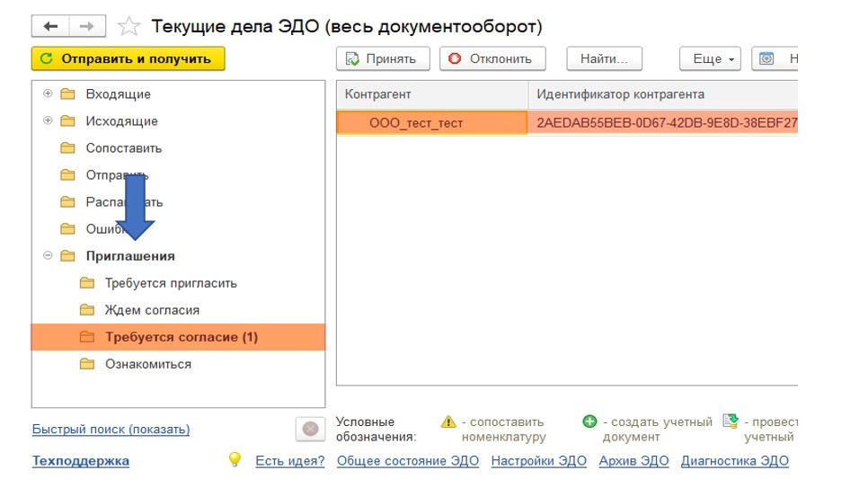Expand the Исходящие tree node
The image size is (868, 497).
coord(48,120)
